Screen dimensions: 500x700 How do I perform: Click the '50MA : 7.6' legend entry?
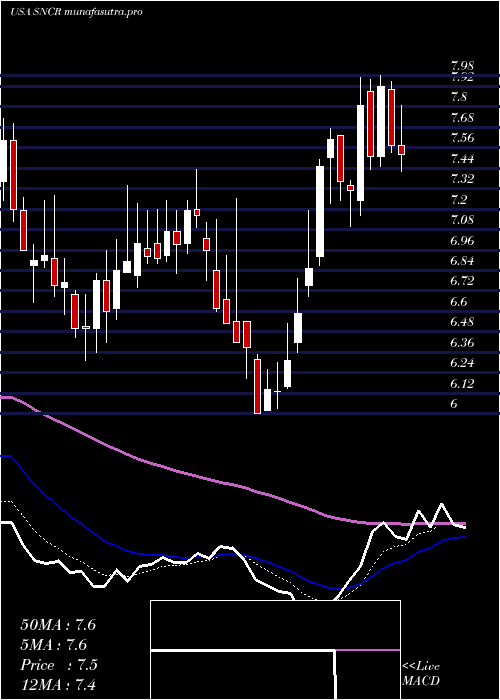point(58,625)
